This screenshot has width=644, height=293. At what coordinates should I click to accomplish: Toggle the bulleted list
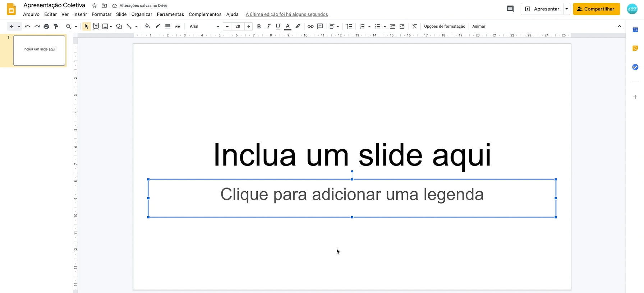[377, 26]
